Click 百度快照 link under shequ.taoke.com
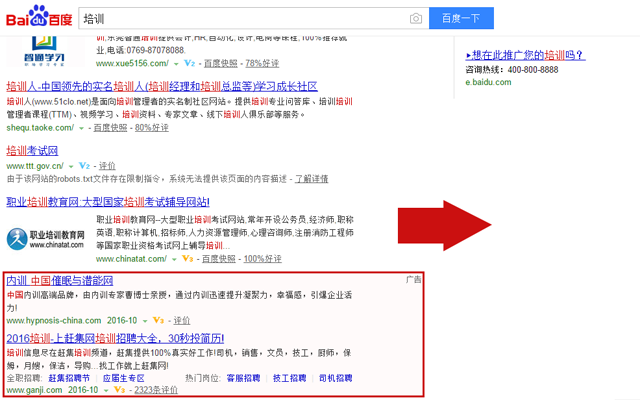 110,128
